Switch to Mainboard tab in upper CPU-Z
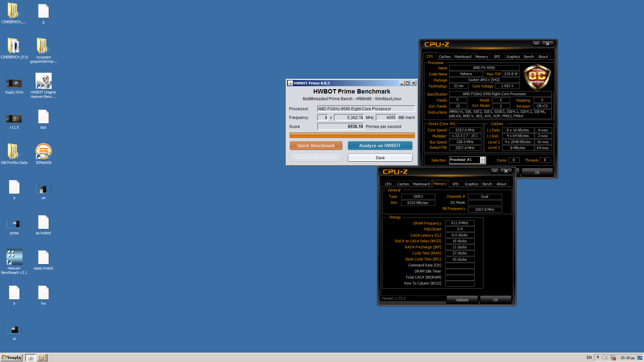This screenshot has width=644, height=362. (x=463, y=57)
